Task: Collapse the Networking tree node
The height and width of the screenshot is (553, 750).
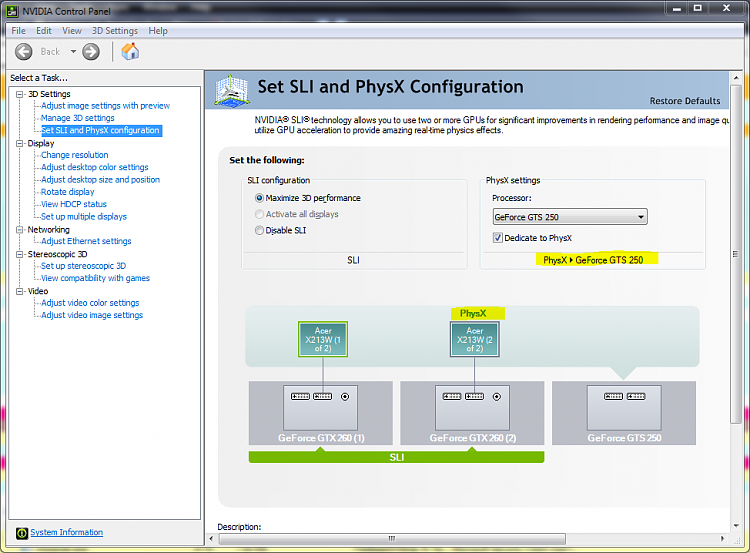Action: [20, 230]
